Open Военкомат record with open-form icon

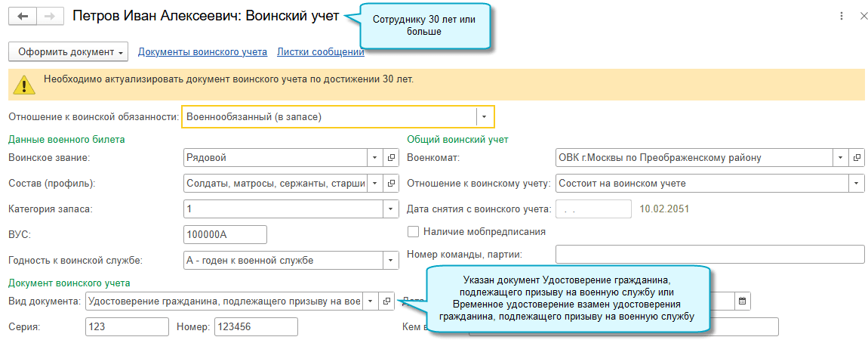(857, 158)
